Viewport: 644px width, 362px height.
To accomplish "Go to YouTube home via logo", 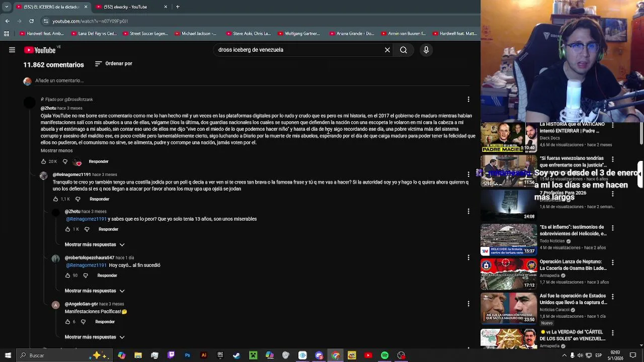I will point(40,50).
